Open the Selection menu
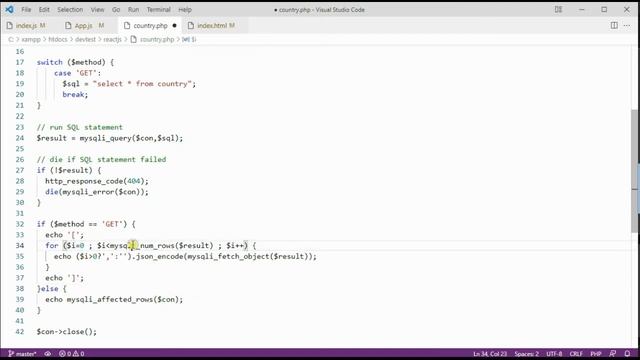This screenshot has height=360, width=640. [x=70, y=9]
